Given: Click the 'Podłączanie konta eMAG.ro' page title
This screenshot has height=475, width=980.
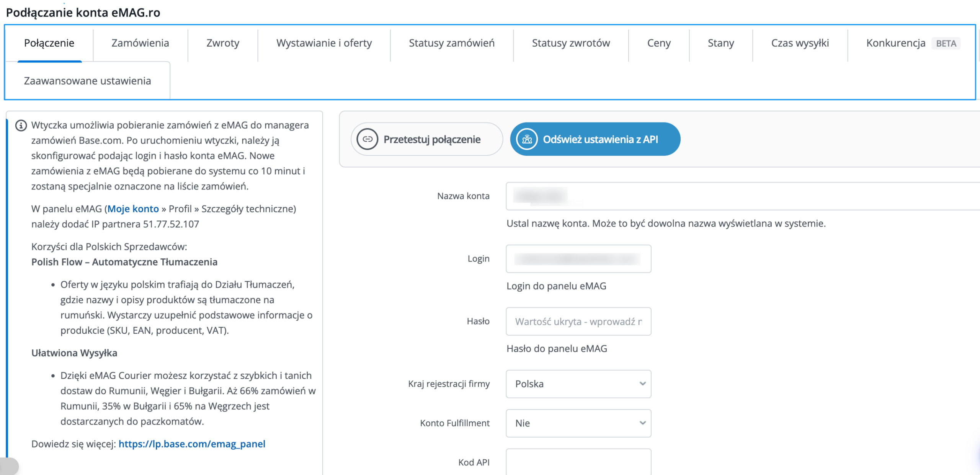Looking at the screenshot, I should 83,13.
